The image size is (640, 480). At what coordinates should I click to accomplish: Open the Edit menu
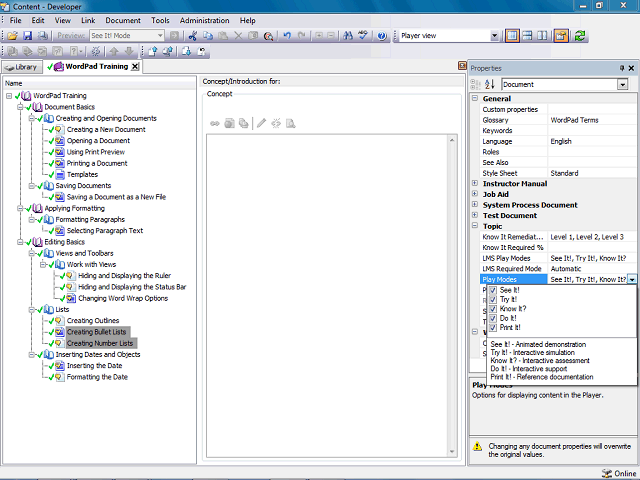[x=38, y=20]
